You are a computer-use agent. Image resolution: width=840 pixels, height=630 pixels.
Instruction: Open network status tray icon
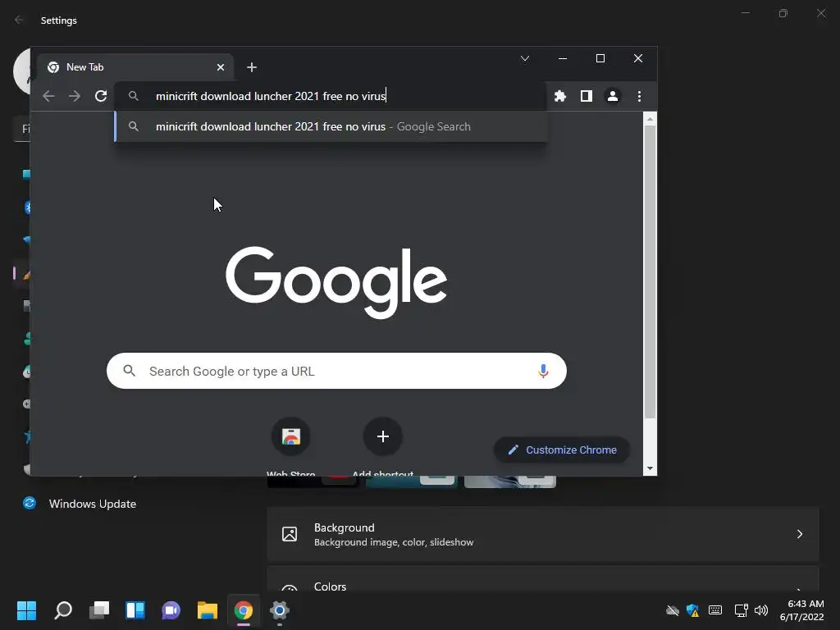(741, 610)
